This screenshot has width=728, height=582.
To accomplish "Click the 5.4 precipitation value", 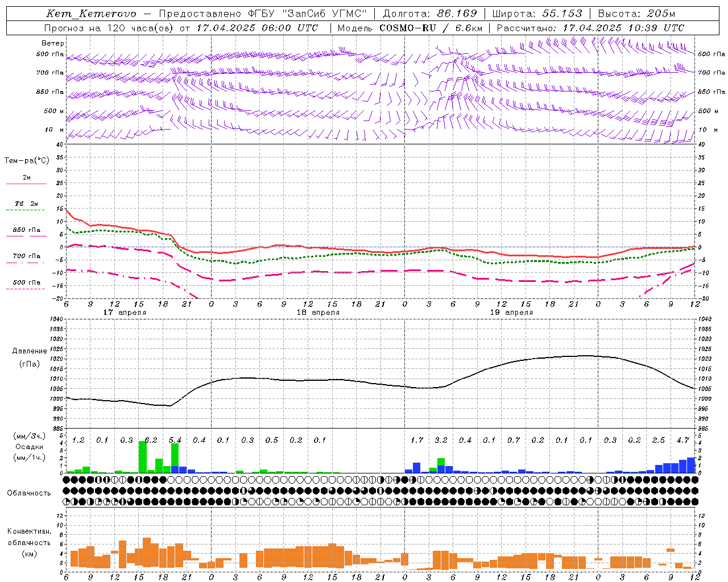I will tap(175, 440).
